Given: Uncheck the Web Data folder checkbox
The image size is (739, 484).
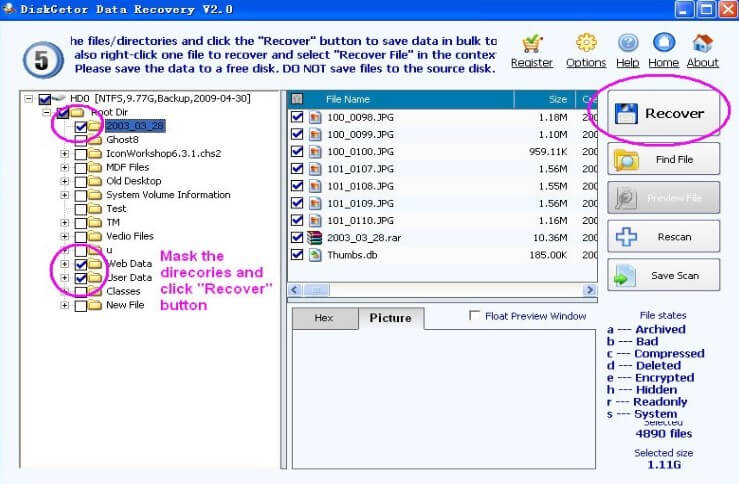Looking at the screenshot, I should 81,264.
